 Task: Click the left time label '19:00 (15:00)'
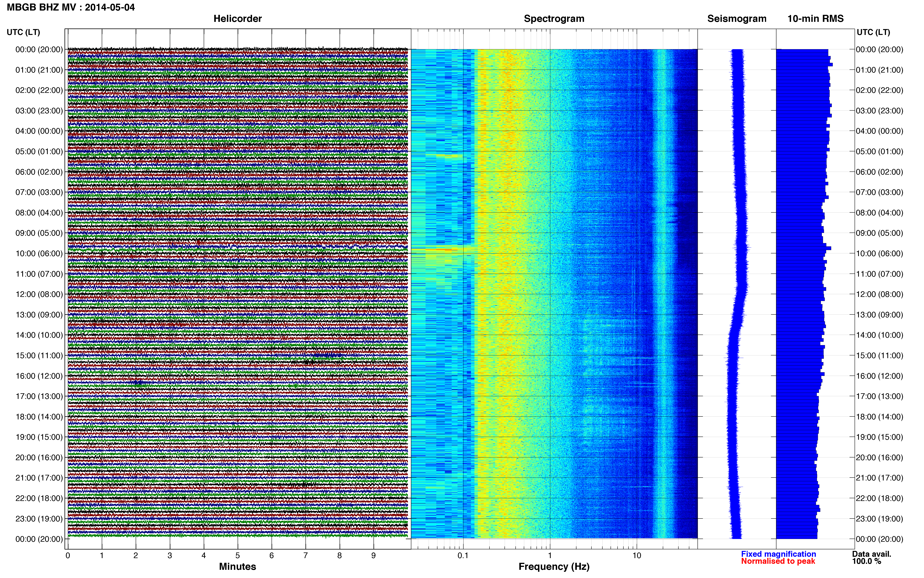point(39,437)
